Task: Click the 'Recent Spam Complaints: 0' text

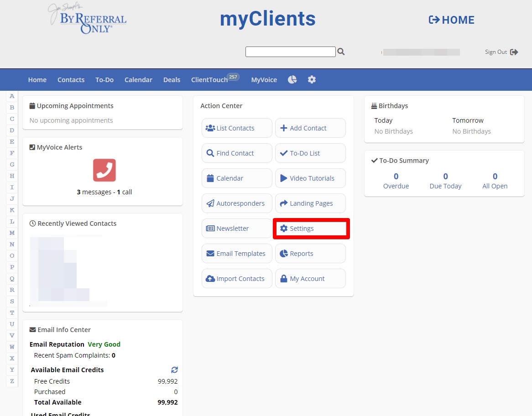Action: coord(75,355)
